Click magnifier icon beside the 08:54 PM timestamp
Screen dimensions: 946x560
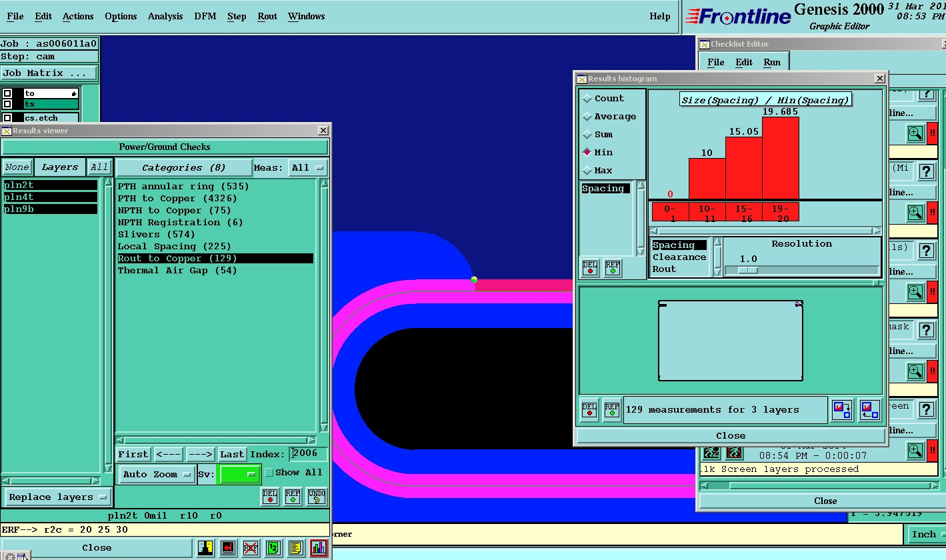click(915, 451)
